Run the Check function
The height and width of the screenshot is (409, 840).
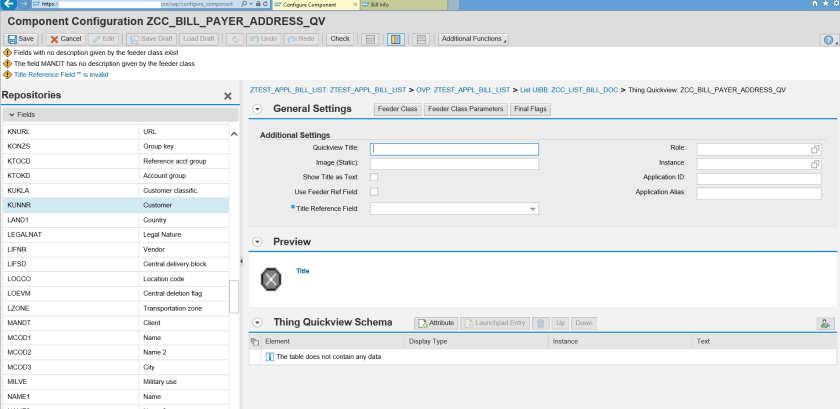[340, 39]
